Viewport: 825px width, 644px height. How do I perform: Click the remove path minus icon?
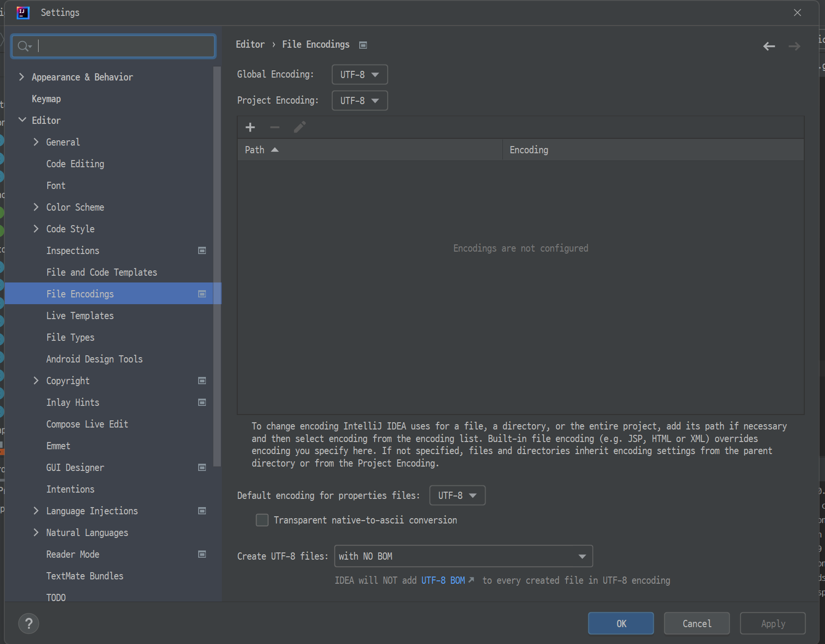(x=275, y=127)
